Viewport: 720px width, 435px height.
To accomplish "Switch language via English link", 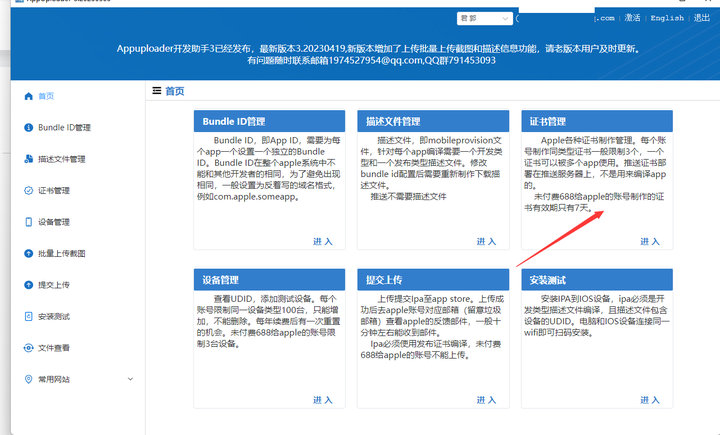I will tap(667, 18).
